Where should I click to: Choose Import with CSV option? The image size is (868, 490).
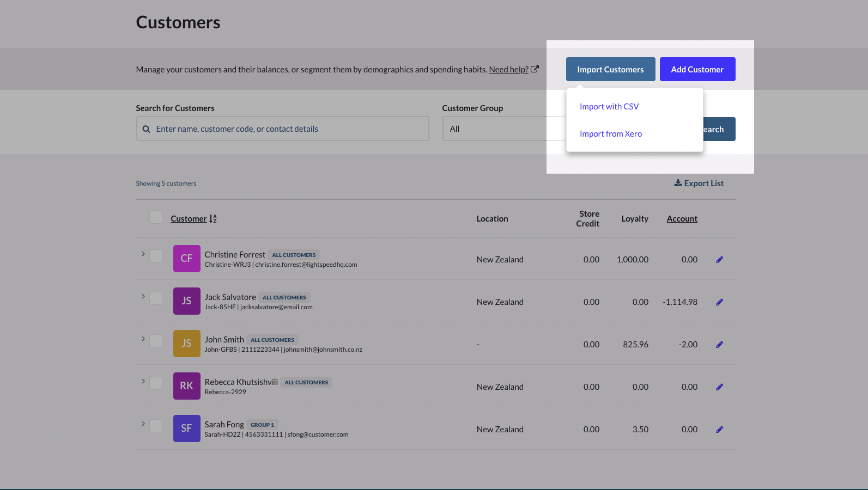click(609, 107)
